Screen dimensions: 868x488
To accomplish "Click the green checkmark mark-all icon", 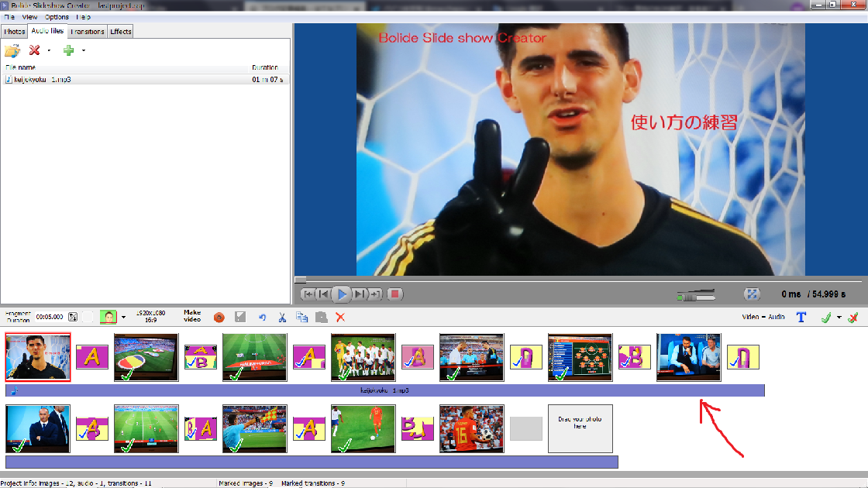I will 826,318.
